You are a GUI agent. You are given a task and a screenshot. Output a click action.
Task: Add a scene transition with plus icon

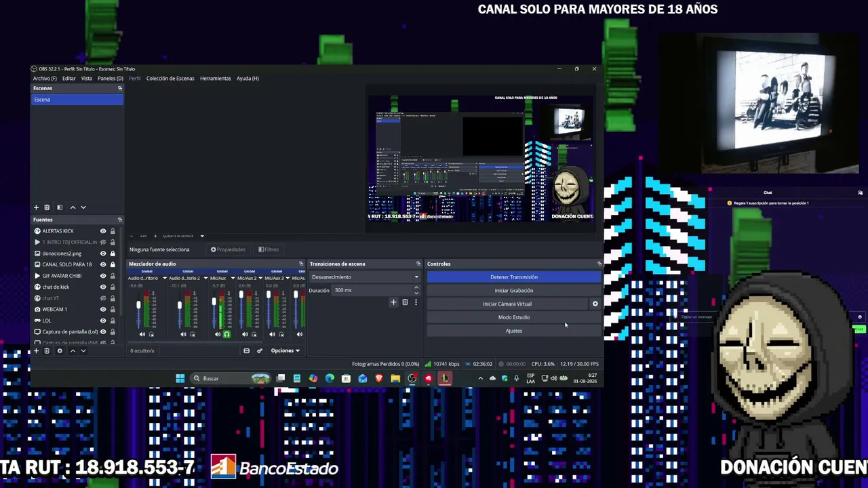(393, 302)
